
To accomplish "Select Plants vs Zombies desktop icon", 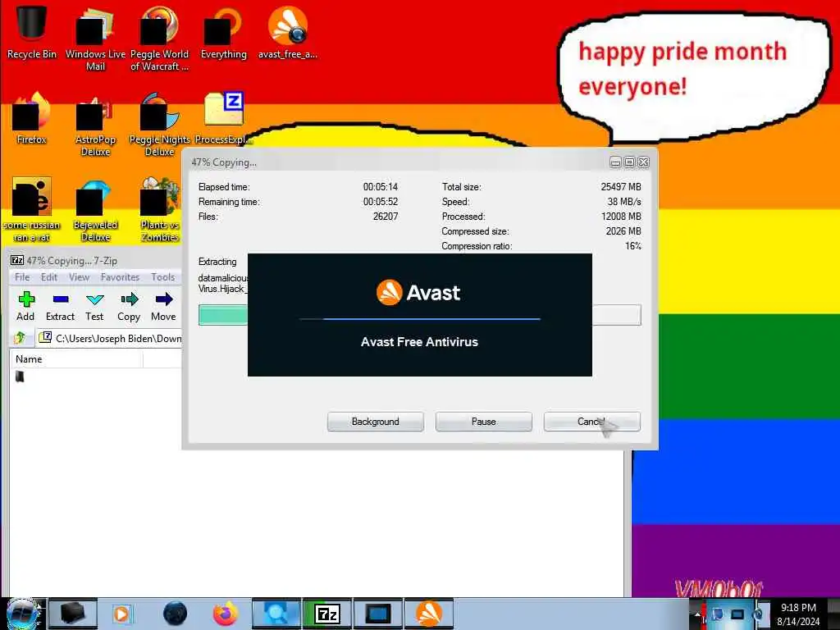I will click(159, 209).
